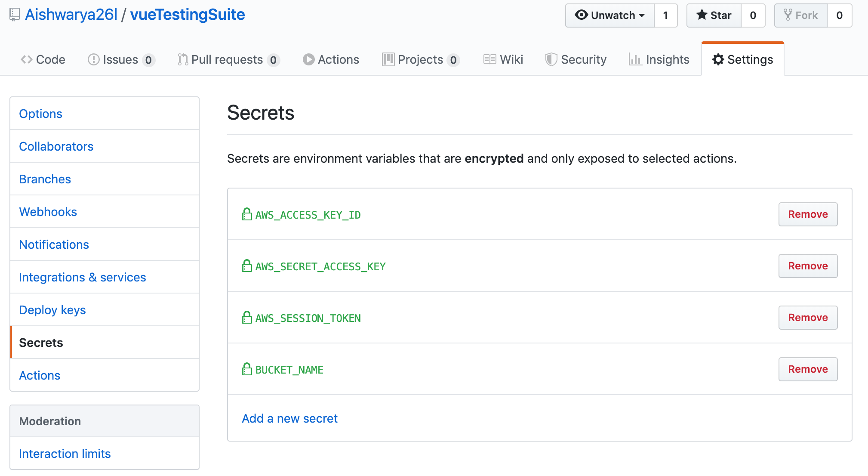The width and height of the screenshot is (868, 476).
Task: Click the lock icon next to AWS_ACCESS_KEY_ID
Action: click(246, 214)
